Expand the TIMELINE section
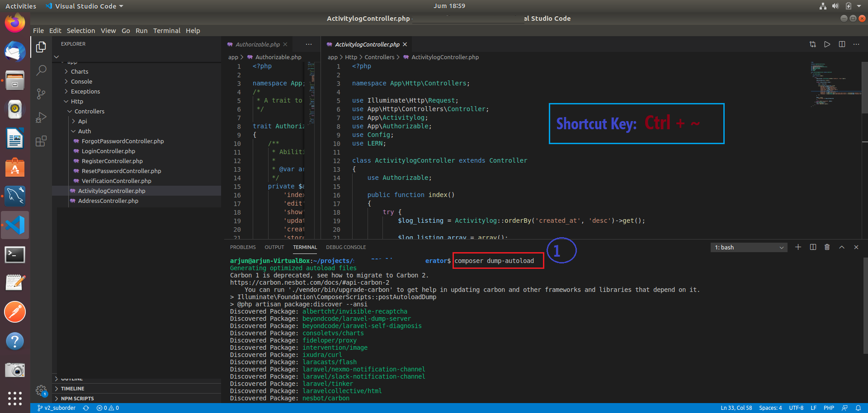 pyautogui.click(x=137, y=389)
